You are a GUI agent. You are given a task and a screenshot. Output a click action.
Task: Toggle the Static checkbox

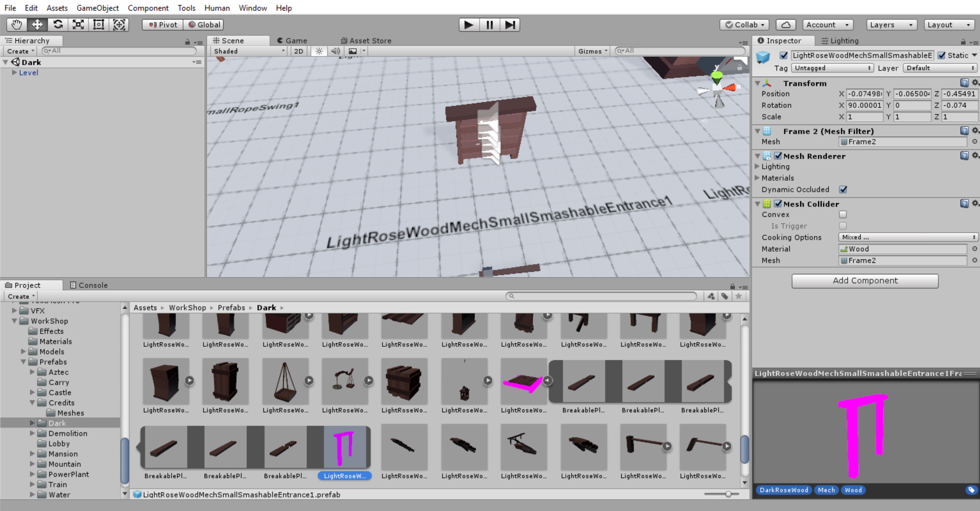point(941,55)
